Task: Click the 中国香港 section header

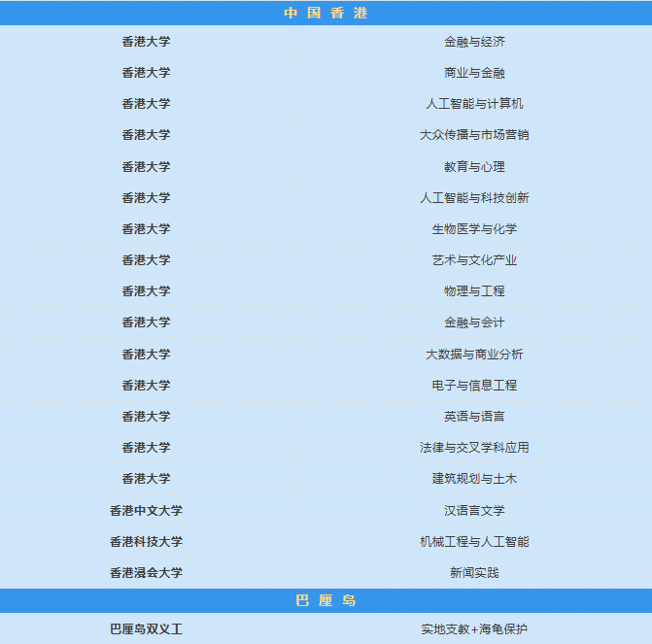Action: pos(326,13)
